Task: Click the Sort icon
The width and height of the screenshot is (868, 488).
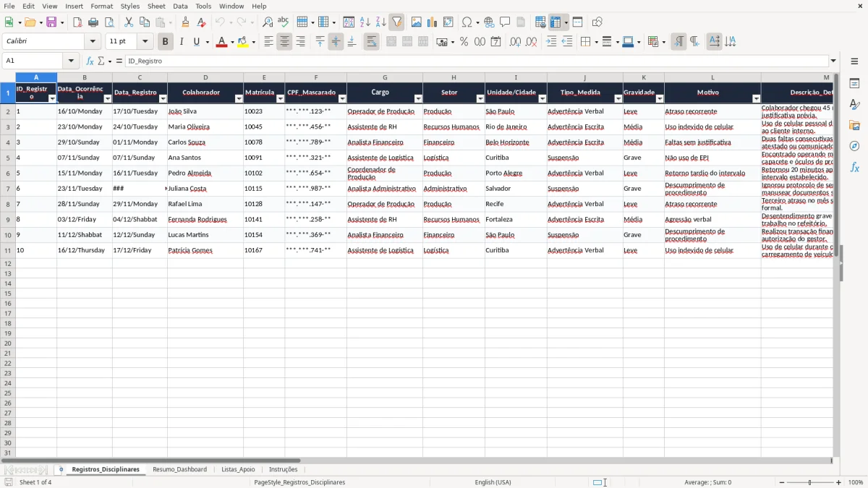Action: tap(349, 22)
